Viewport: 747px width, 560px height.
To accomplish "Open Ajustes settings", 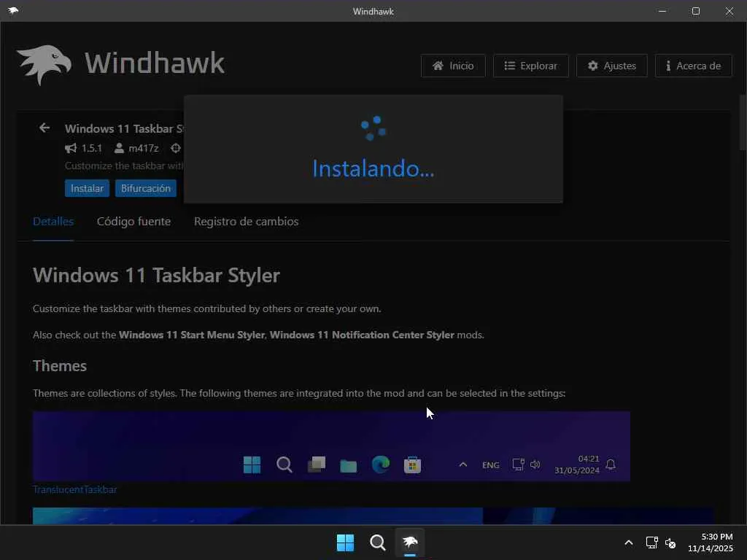I will tap(612, 66).
